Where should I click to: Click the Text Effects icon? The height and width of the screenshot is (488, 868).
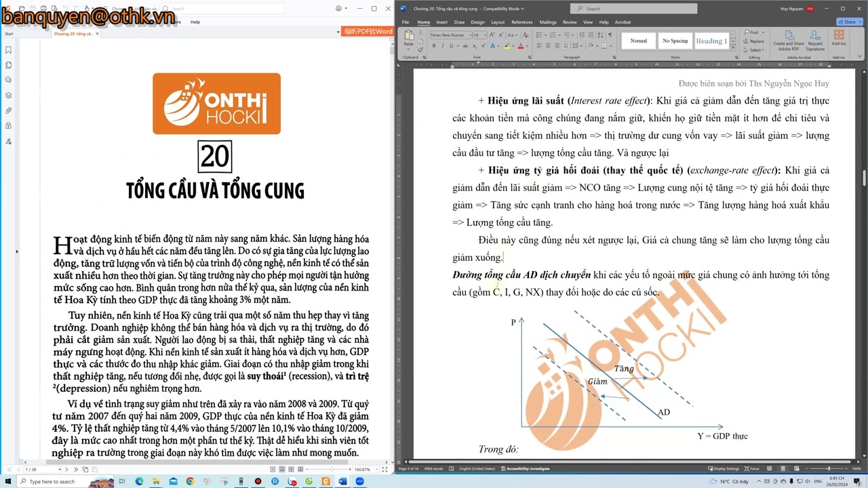click(x=493, y=45)
